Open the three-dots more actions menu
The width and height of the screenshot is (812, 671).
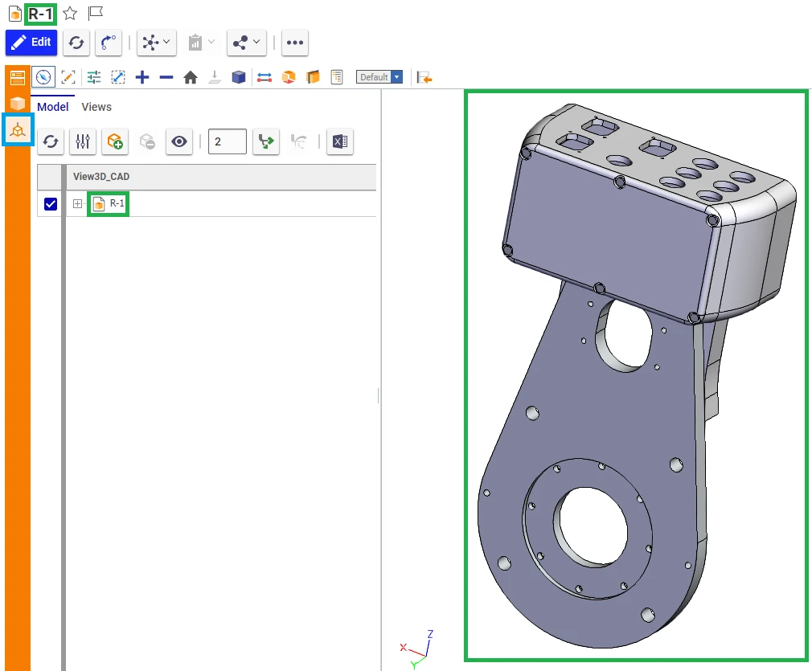[x=295, y=43]
